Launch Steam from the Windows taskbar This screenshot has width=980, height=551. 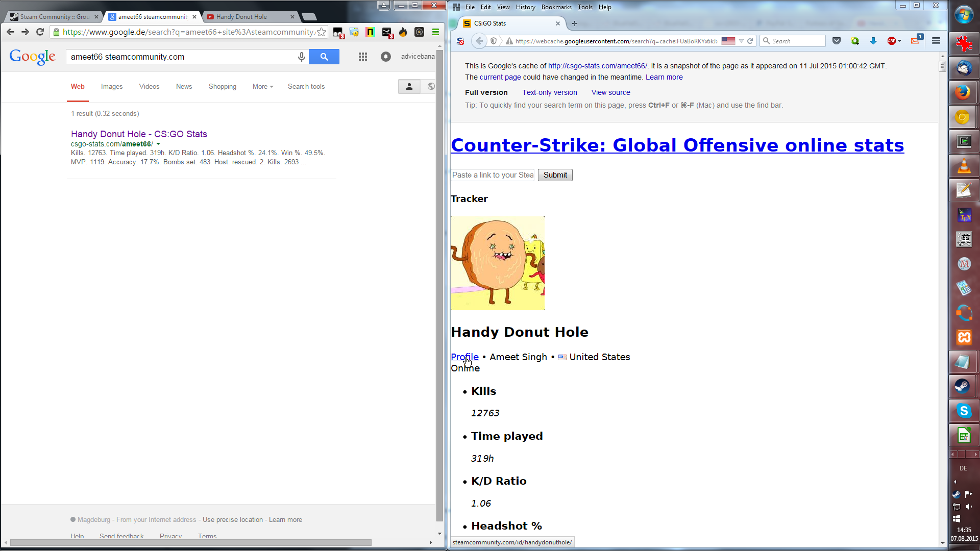click(963, 386)
